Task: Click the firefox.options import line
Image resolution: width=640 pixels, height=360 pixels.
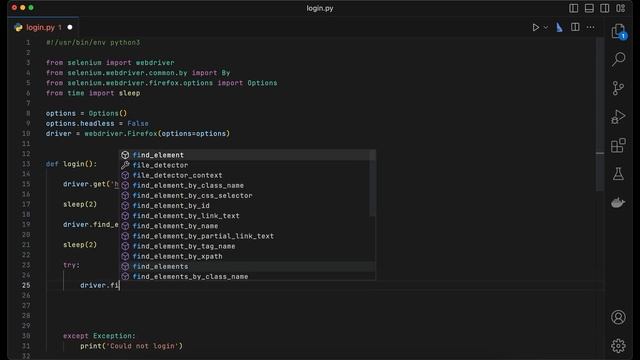Action: (x=162, y=83)
